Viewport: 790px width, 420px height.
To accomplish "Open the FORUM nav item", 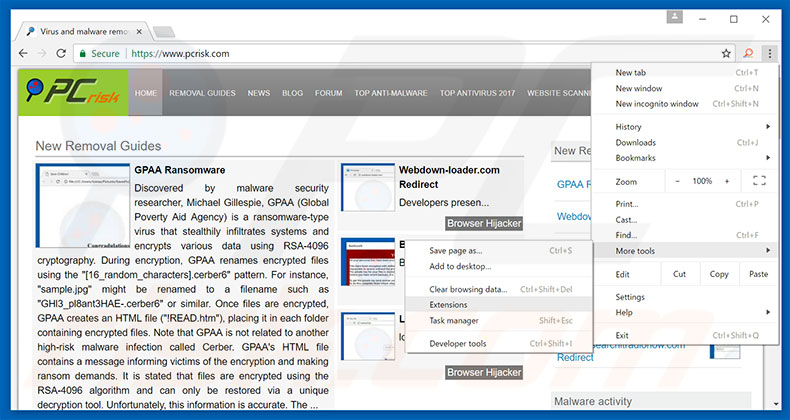I will coord(328,93).
